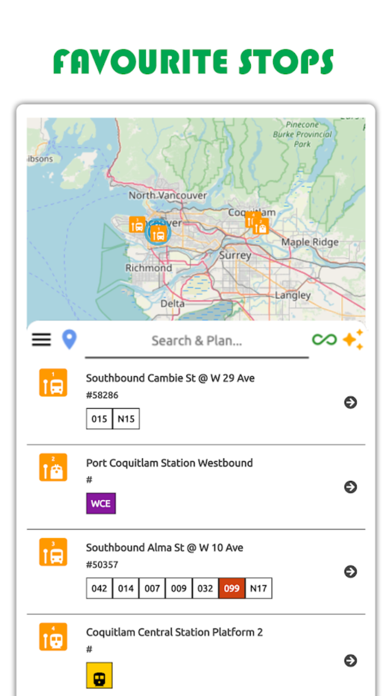Image resolution: width=392 pixels, height=696 pixels.
Task: Open the hamburger menu
Action: pos(41,340)
